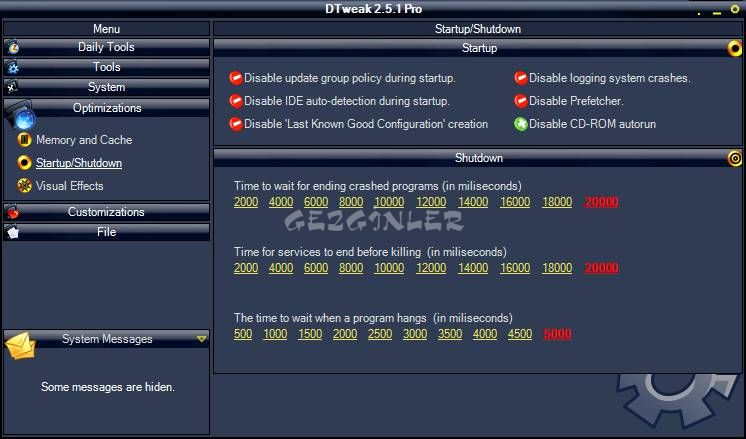
Task: Click the Daily Tools clock icon
Action: 13,48
